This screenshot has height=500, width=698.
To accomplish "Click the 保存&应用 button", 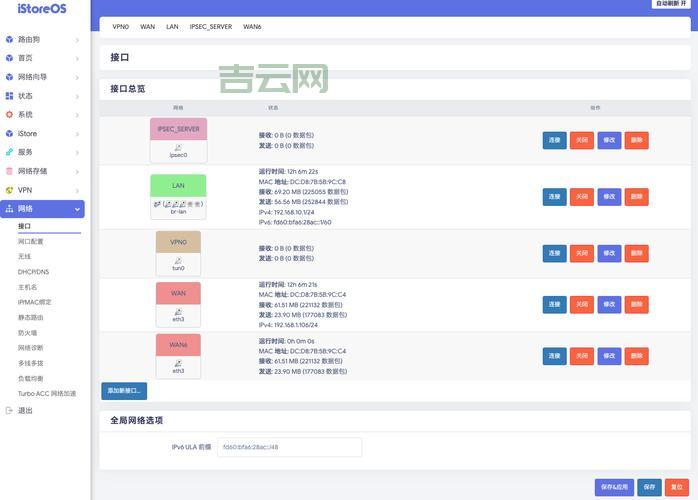I will [x=614, y=487].
